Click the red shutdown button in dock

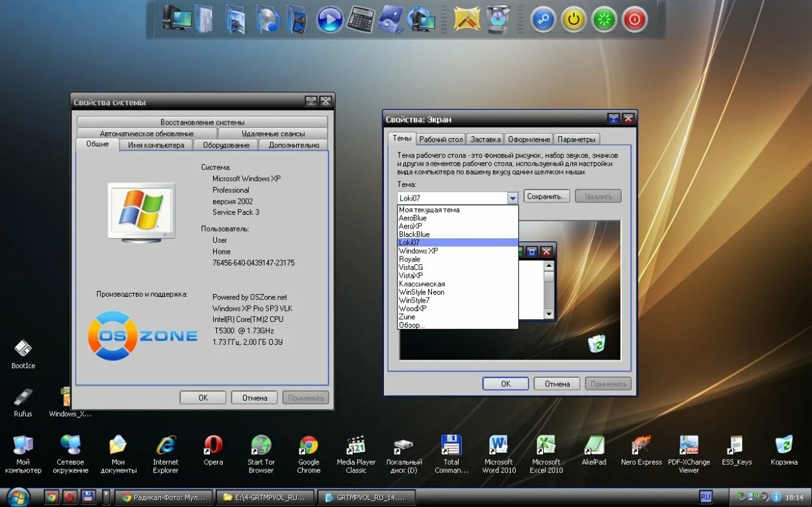(635, 19)
